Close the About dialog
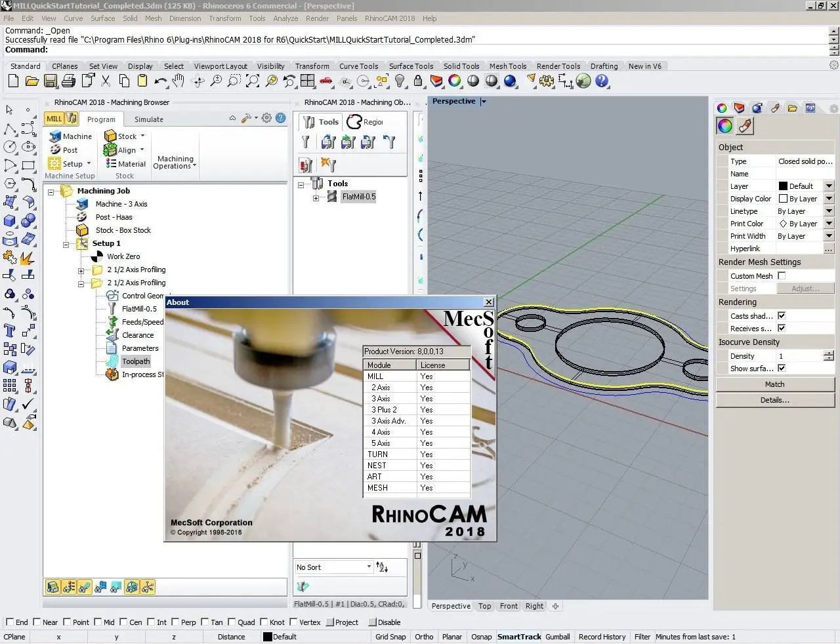Viewport: 840px width, 644px height. [489, 302]
